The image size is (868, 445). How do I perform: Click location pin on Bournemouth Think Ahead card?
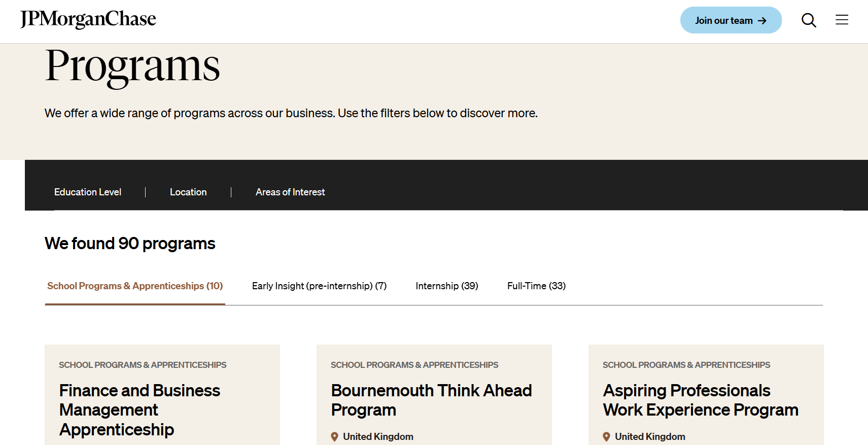[334, 436]
